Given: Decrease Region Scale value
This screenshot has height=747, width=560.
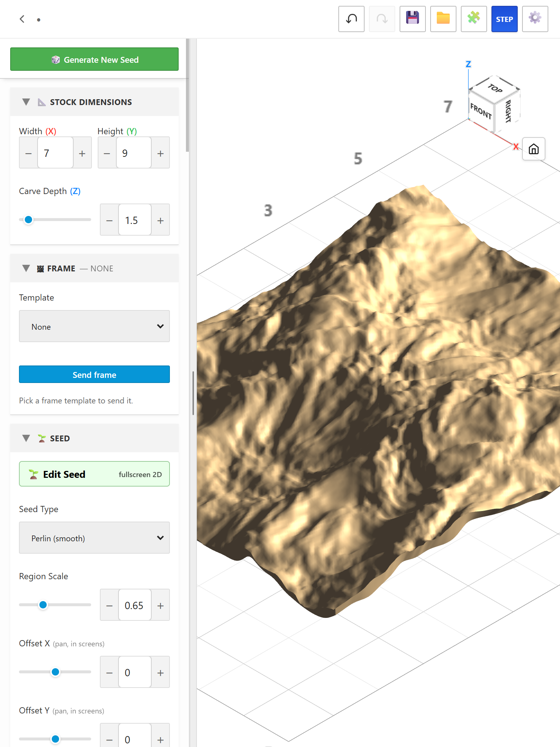Looking at the screenshot, I should click(x=109, y=605).
